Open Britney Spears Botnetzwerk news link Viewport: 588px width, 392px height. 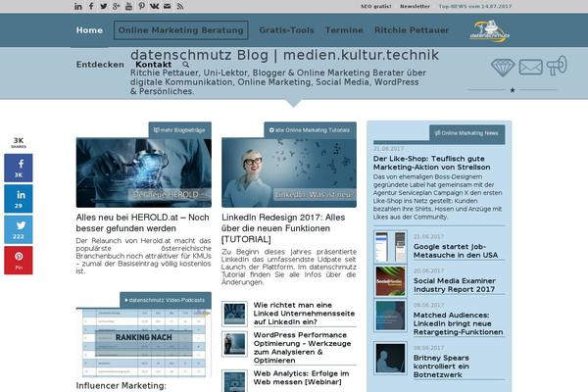click(441, 367)
